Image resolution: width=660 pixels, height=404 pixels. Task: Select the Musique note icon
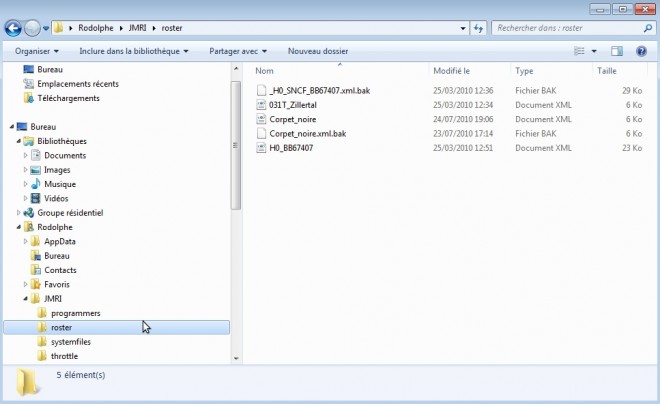tap(36, 184)
